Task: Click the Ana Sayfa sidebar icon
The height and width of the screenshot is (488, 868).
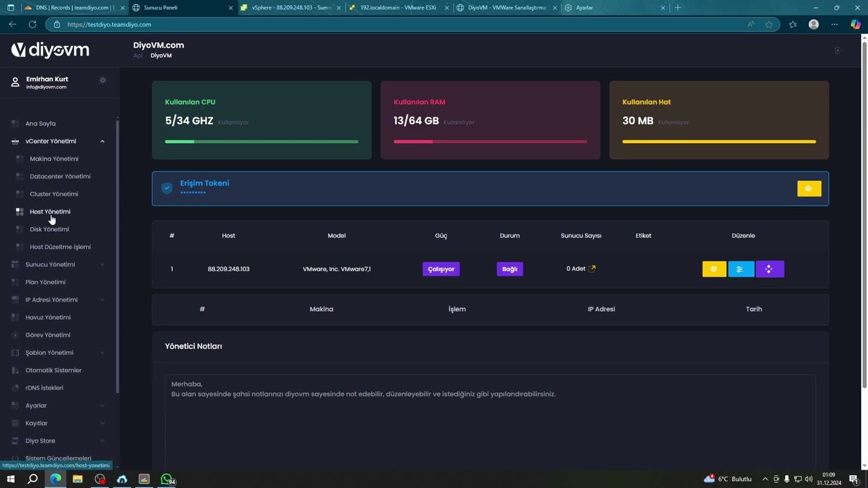Action: point(15,123)
